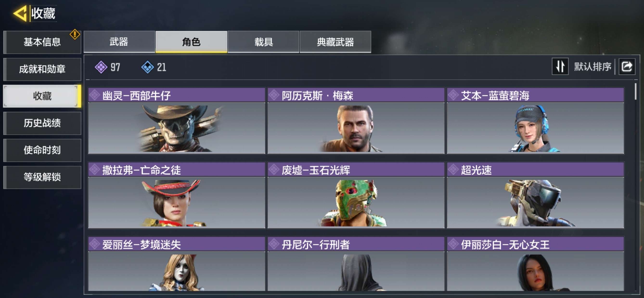Go to 使命时刻 in sidebar
This screenshot has width=644, height=298.
pos(42,150)
